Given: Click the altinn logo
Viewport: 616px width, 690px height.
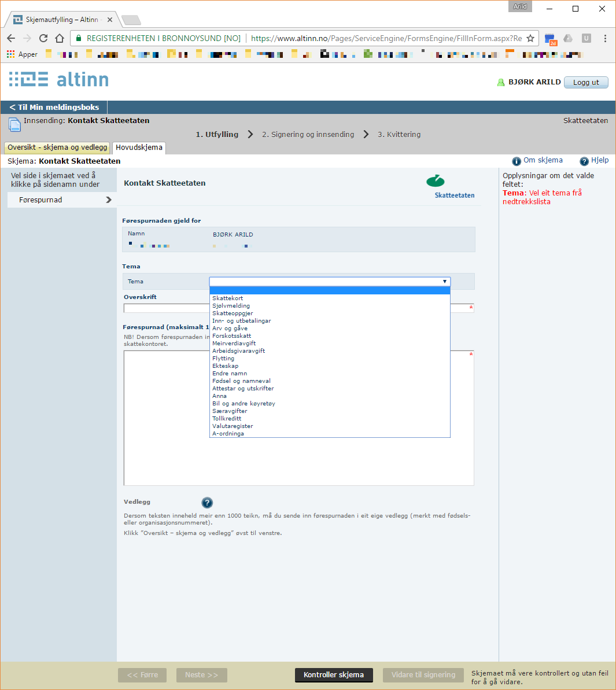Looking at the screenshot, I should pos(59,79).
